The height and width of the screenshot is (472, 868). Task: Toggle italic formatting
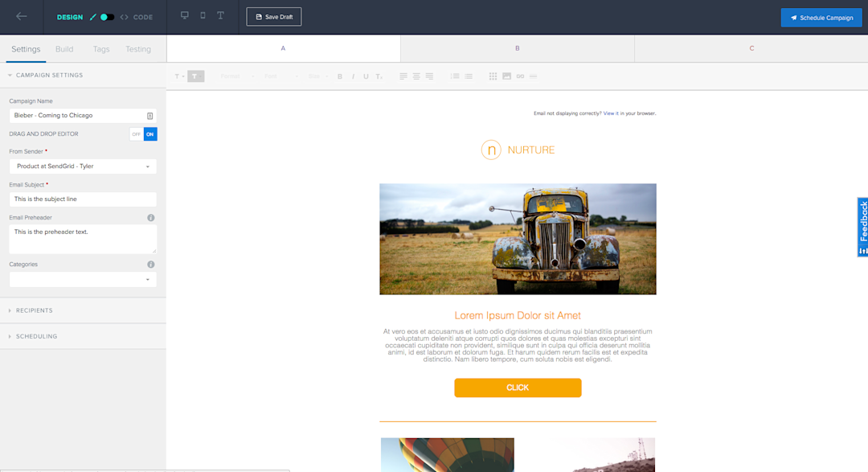[353, 76]
